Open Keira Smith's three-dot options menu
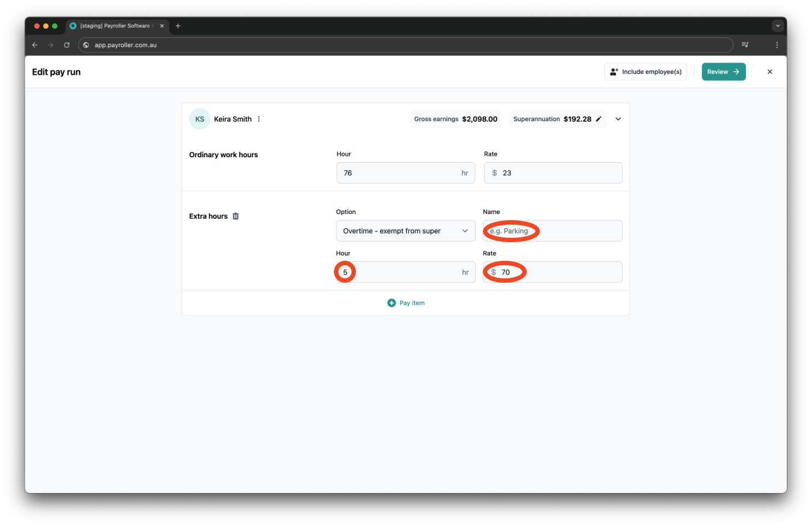 coord(259,119)
